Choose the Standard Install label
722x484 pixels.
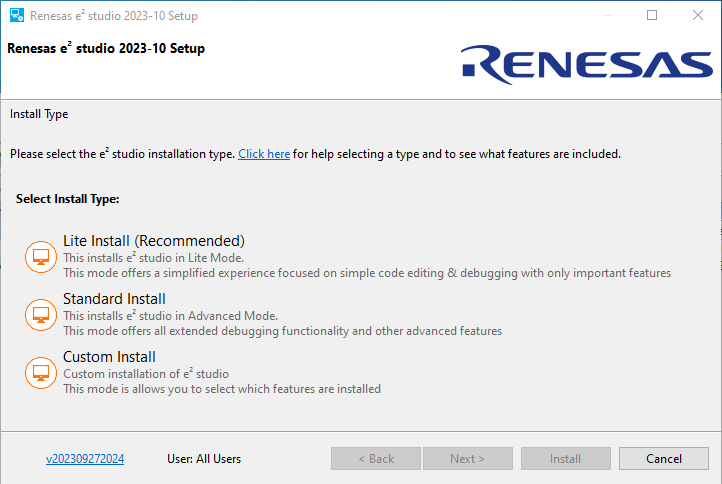[x=114, y=299]
